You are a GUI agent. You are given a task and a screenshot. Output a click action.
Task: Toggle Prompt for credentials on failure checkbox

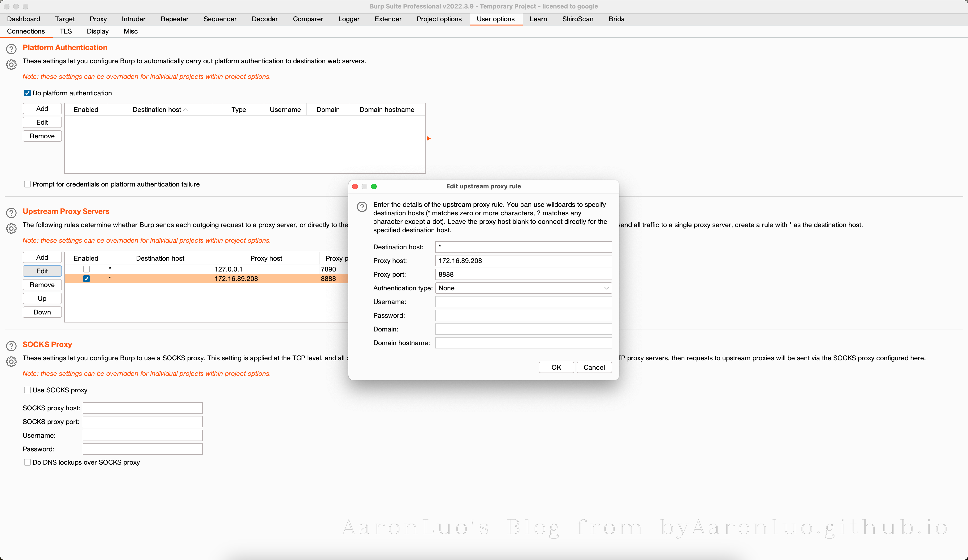click(x=27, y=184)
